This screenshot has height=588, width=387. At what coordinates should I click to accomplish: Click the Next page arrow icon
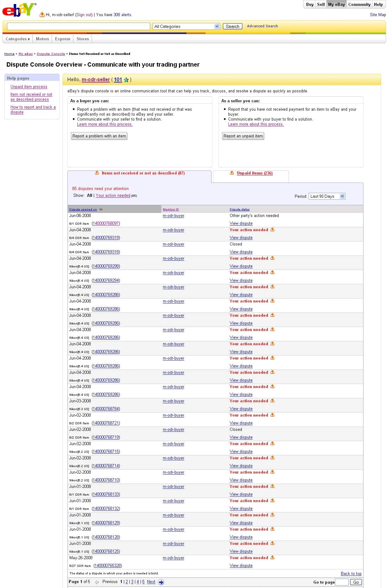(161, 582)
